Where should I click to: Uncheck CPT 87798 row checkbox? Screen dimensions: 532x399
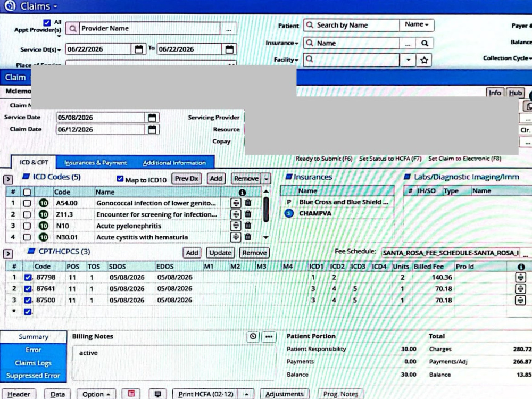[28, 277]
